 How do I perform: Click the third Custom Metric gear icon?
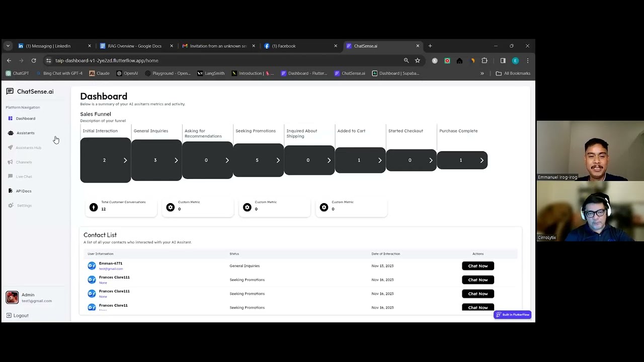324,207
